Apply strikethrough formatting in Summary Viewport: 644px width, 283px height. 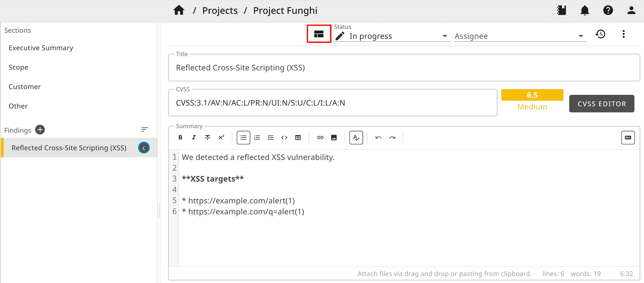point(208,137)
